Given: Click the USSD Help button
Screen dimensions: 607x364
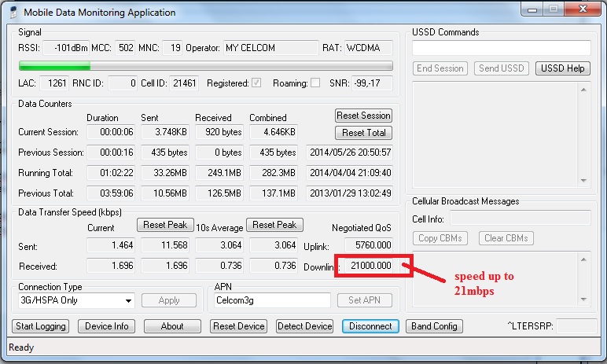Looking at the screenshot, I should [x=563, y=68].
